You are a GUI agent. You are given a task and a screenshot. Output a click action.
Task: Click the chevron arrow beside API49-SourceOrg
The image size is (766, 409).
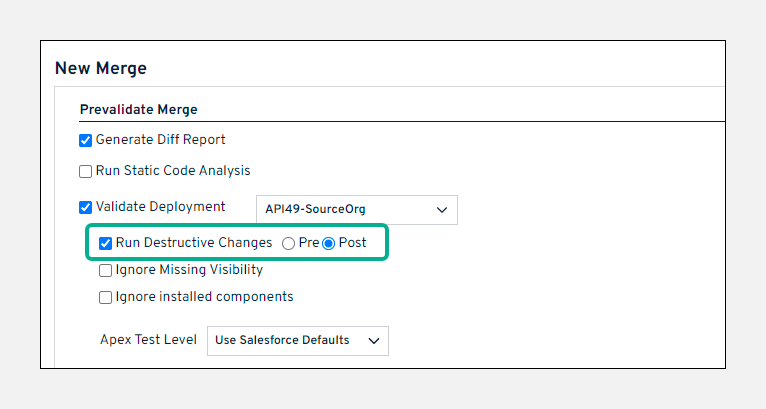[442, 210]
